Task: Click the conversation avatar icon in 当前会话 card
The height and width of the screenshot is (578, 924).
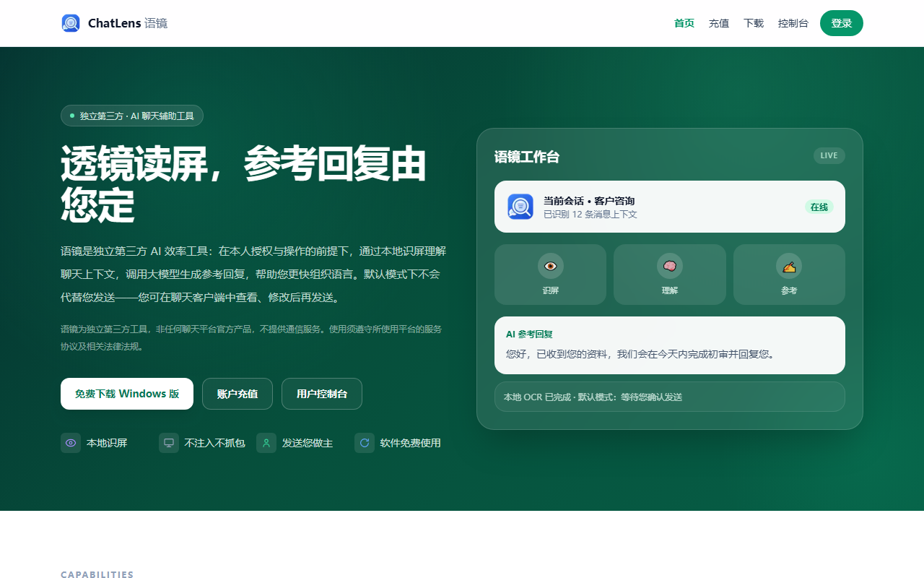Action: pos(520,207)
